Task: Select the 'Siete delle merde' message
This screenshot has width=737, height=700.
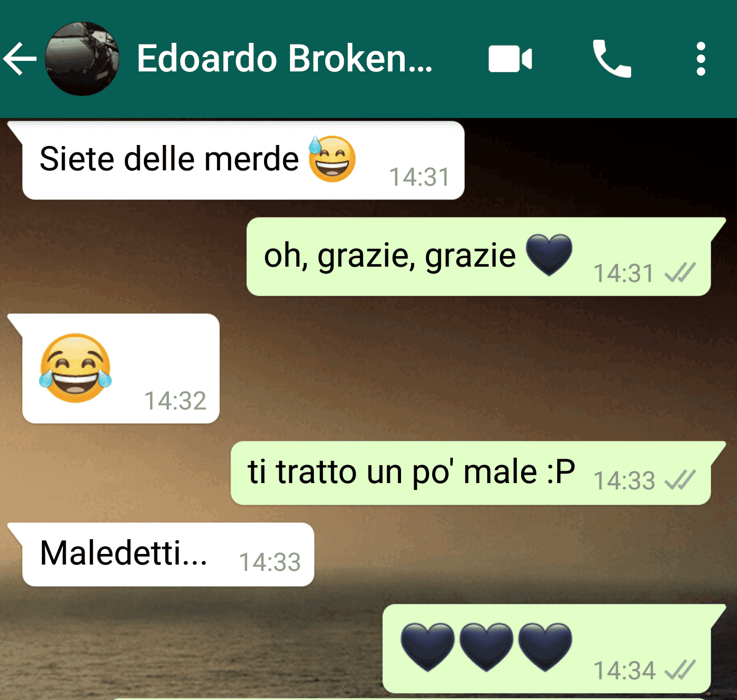Action: (x=243, y=160)
